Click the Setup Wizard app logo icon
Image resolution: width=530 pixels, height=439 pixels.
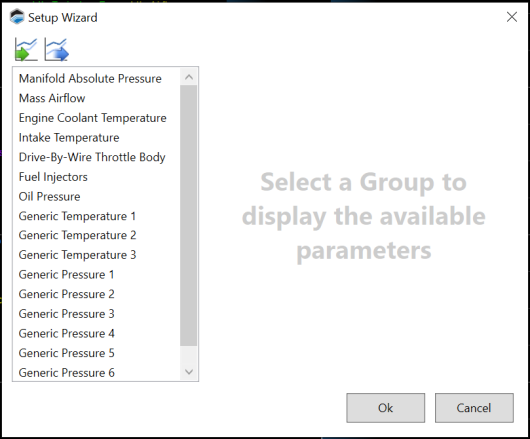pyautogui.click(x=17, y=17)
